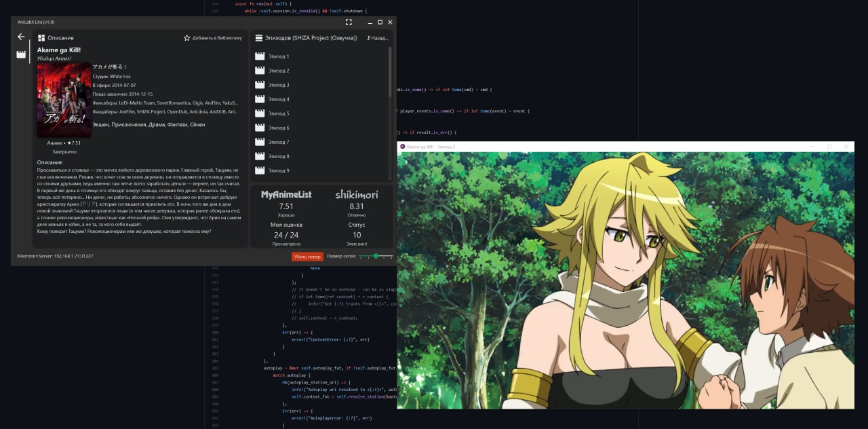Viewport: 868px width, 429px height.
Task: Click the video frame in the player window
Action: [x=626, y=280]
